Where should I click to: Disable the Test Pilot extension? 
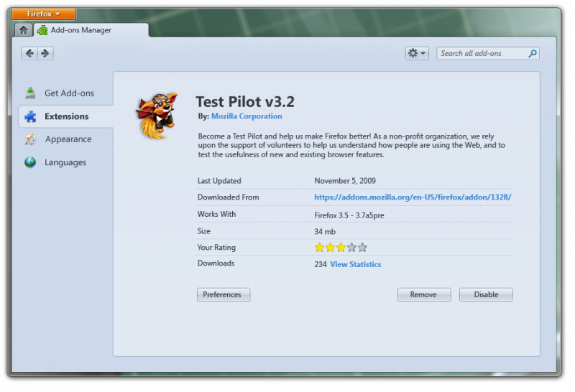coord(486,294)
